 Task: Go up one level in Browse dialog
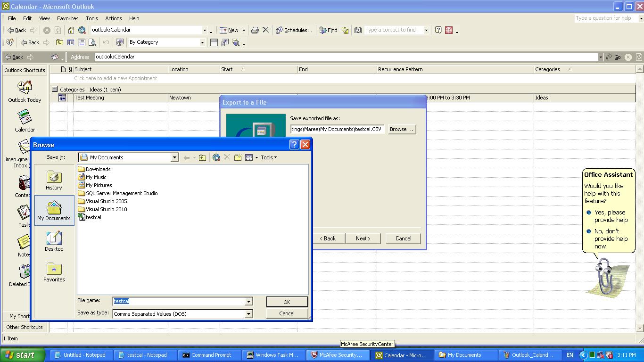202,157
